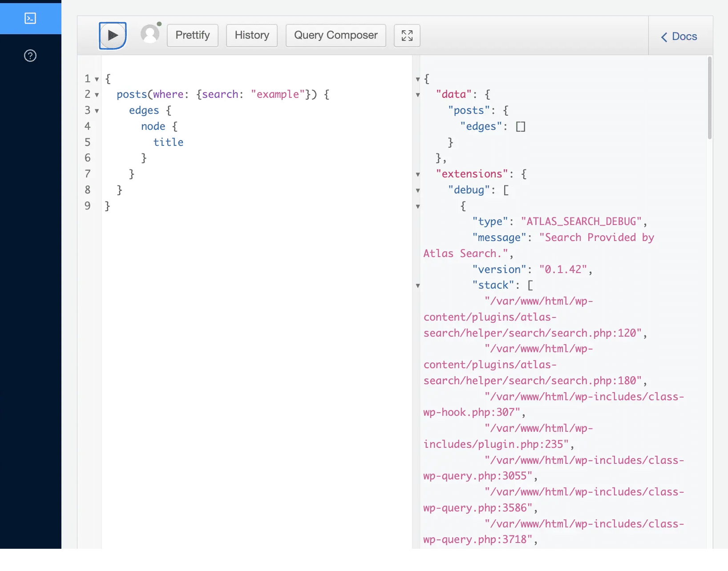Click the green status dot near the avatar
Viewport: 728px width, 571px height.
pos(159,24)
